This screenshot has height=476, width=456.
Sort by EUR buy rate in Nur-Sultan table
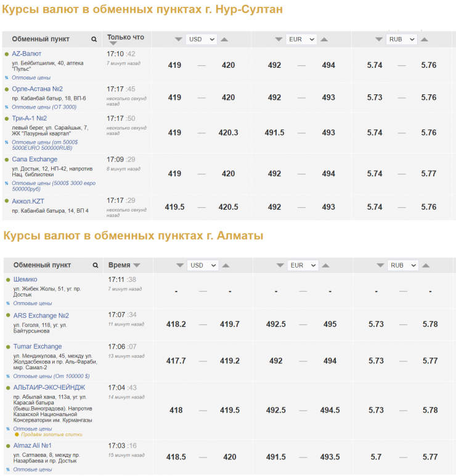pos(279,39)
